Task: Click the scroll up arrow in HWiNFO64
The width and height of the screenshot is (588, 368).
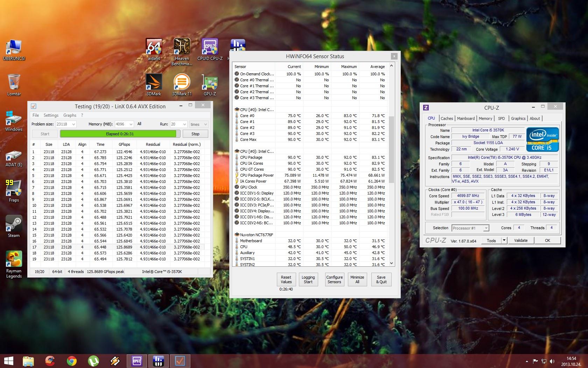Action: click(x=391, y=66)
